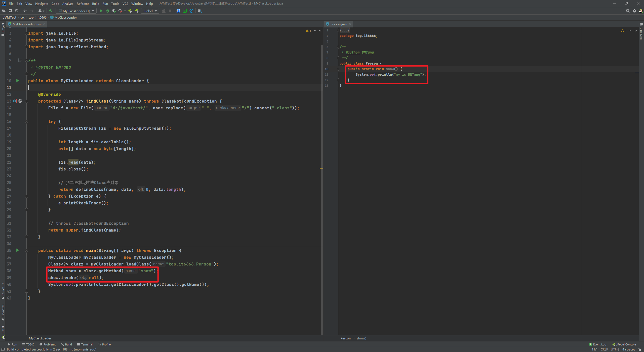Run MyClassLoader with the green play icon
Screen dimensions: 644x352
tap(101, 11)
